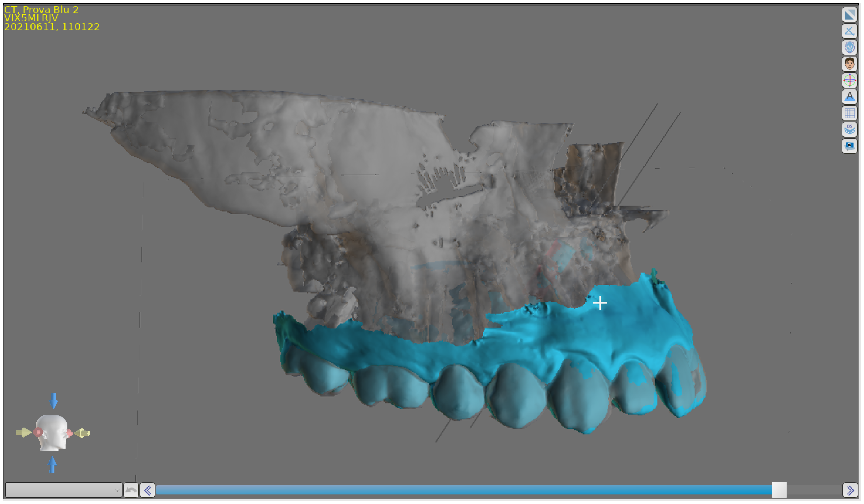Viewport: 864px width, 504px height.
Task: Click the red ear marker on head
Action: pyautogui.click(x=38, y=432)
